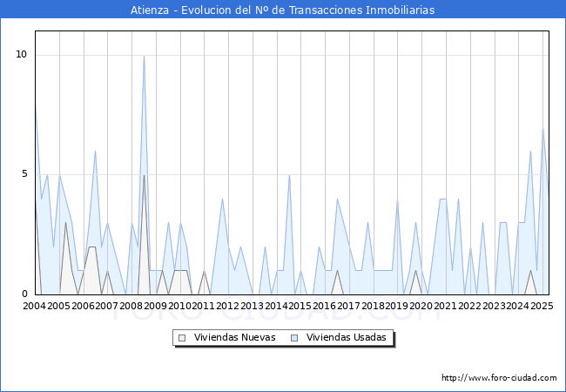Click the chart title Atienza Evolucion
The image size is (566, 392).
tap(283, 10)
